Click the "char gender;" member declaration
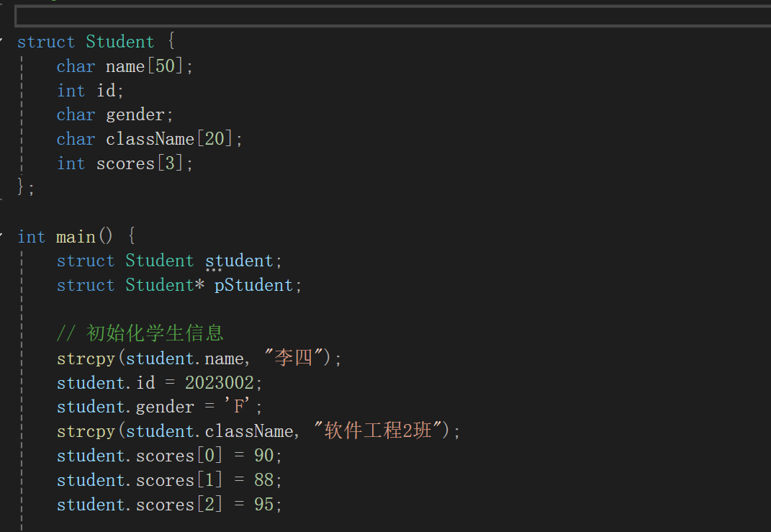This screenshot has width=771, height=532. click(115, 115)
